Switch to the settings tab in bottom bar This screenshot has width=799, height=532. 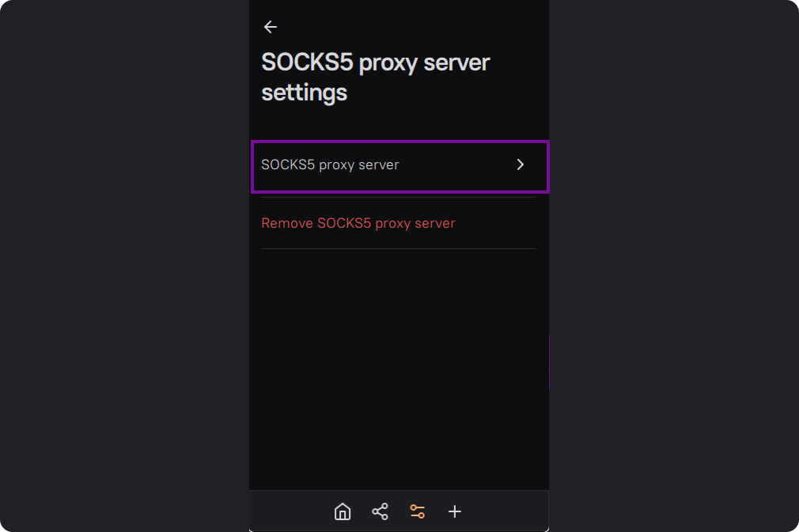pyautogui.click(x=417, y=511)
